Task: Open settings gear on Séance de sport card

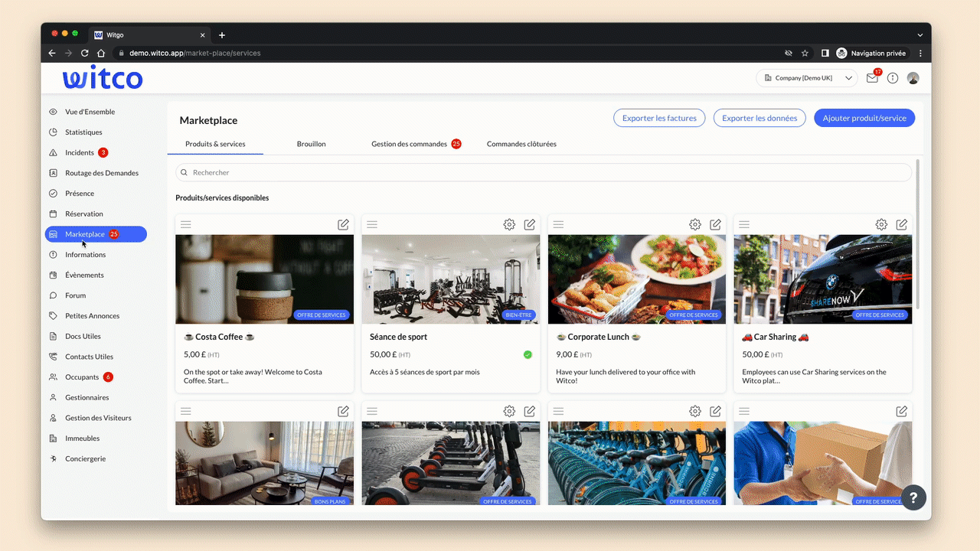Action: click(x=509, y=224)
